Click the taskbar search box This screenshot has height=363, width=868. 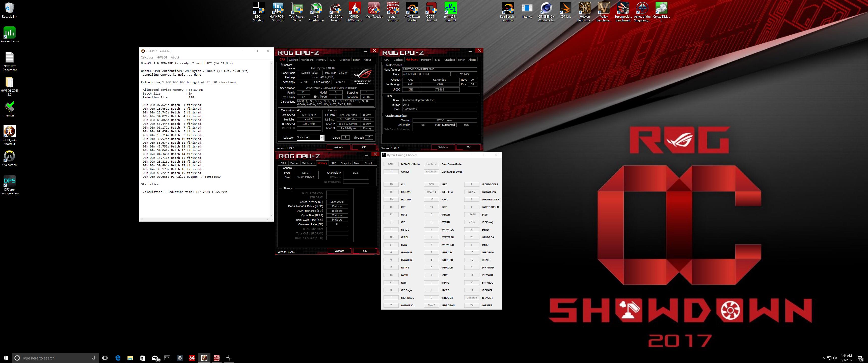(x=56, y=358)
